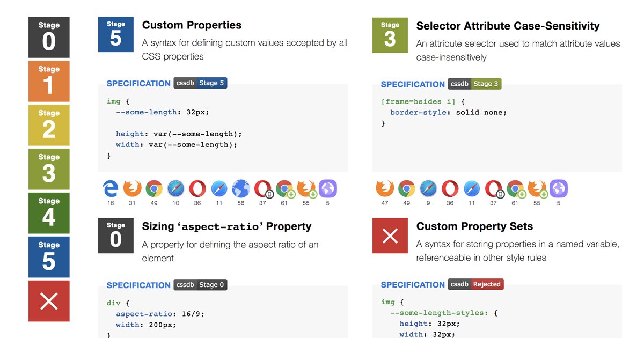Image resolution: width=644 pixels, height=338 pixels.
Task: Click the 'width: var(--some-length);' code line
Action: 177,144
